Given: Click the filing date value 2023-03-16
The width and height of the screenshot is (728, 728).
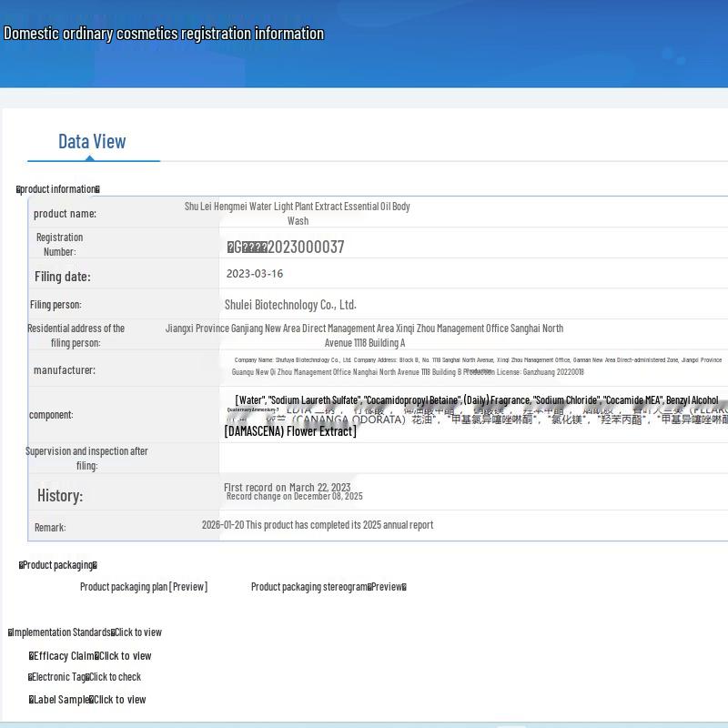Looking at the screenshot, I should pyautogui.click(x=255, y=274).
